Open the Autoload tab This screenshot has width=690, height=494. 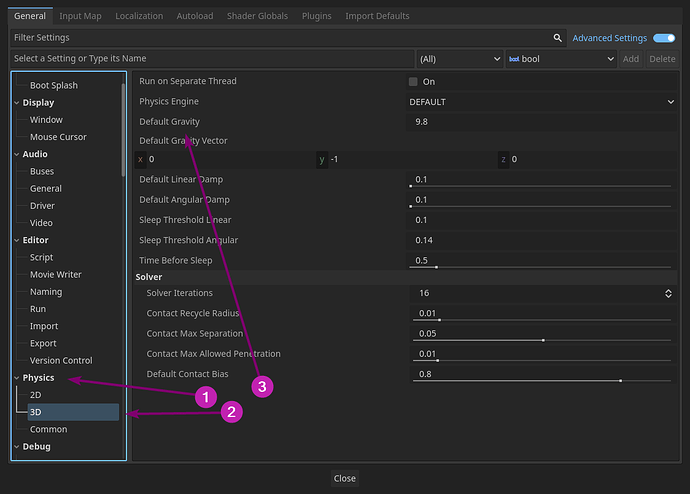tap(195, 16)
